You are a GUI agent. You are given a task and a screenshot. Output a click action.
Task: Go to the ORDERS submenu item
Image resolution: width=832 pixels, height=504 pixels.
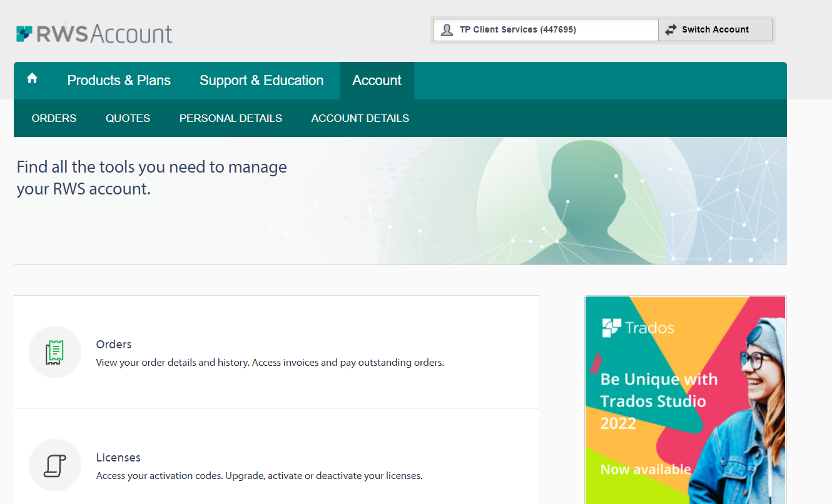click(x=54, y=118)
